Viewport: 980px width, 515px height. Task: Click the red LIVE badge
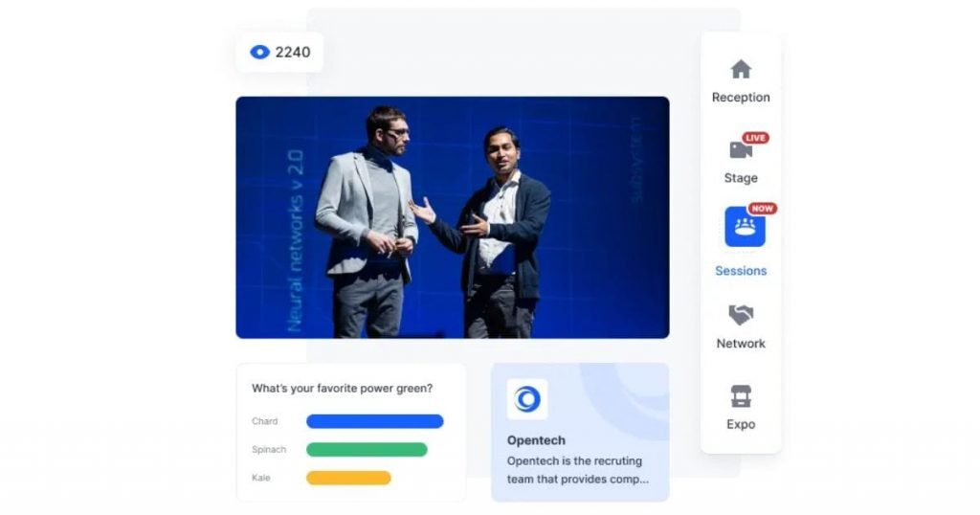tap(756, 138)
